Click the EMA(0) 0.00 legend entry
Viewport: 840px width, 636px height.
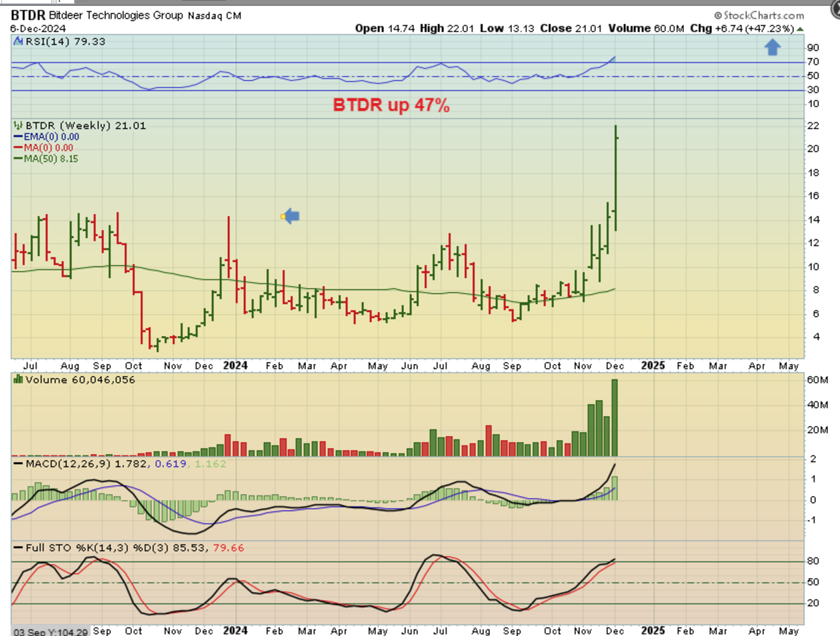point(47,137)
